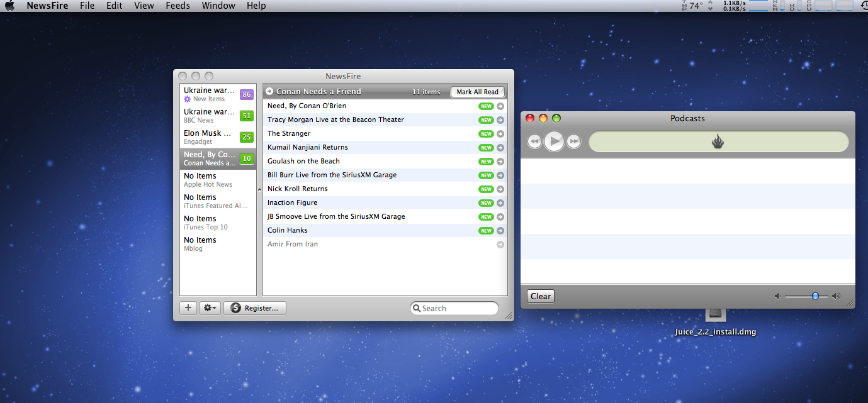This screenshot has height=403, width=868.
Task: Select the New Items smart feed
Action: pos(218,94)
